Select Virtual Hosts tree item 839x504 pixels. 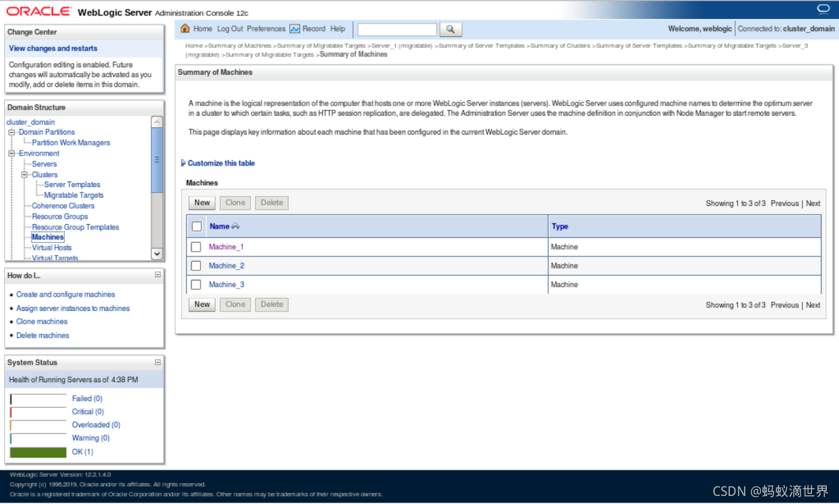pyautogui.click(x=52, y=248)
